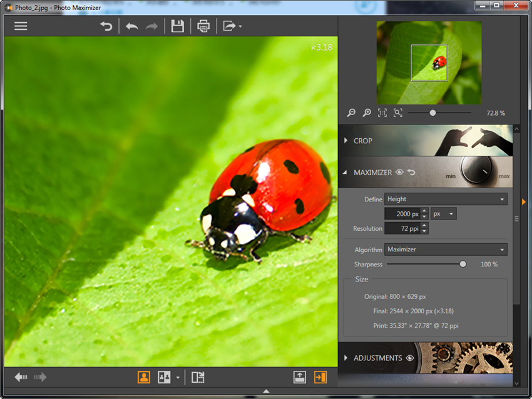532x399 pixels.
Task: Toggle the Adjustments eye visibility icon
Action: [410, 358]
